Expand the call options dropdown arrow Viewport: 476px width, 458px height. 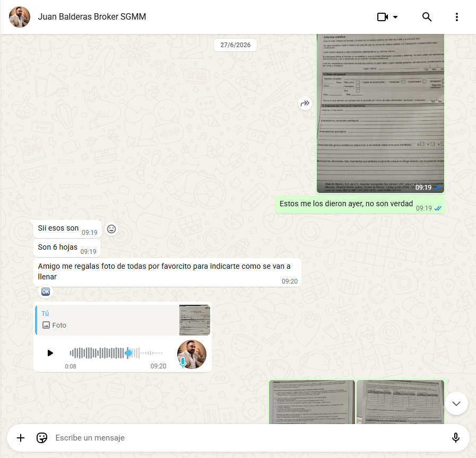point(395,17)
